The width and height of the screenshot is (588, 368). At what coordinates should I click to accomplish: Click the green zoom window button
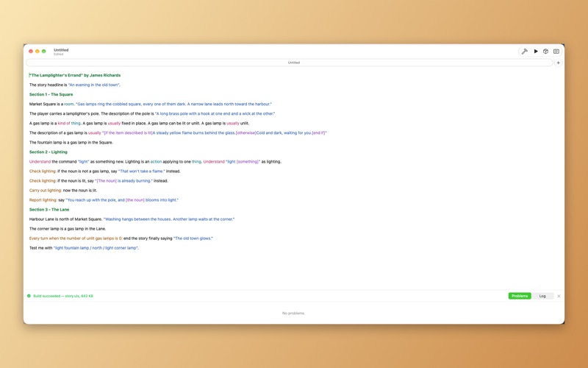pos(43,52)
